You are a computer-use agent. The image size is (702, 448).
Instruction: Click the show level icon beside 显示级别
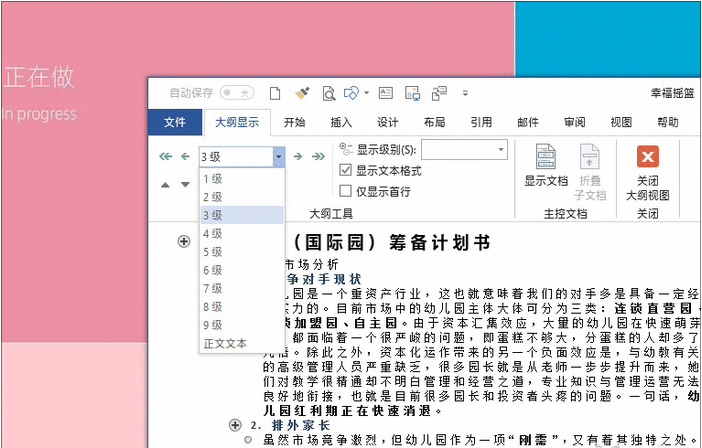(345, 149)
